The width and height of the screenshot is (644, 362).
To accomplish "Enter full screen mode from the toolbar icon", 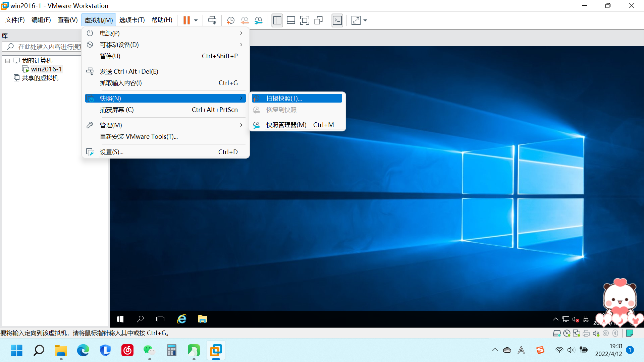I will [305, 20].
